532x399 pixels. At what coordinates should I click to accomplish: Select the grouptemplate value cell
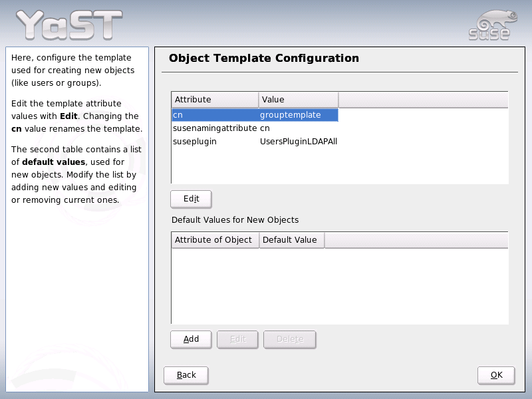click(299, 115)
